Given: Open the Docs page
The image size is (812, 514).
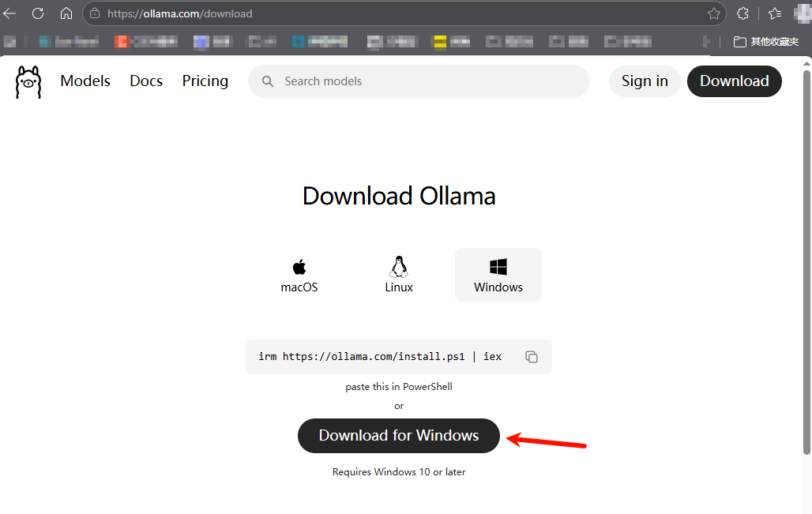Looking at the screenshot, I should click(146, 81).
